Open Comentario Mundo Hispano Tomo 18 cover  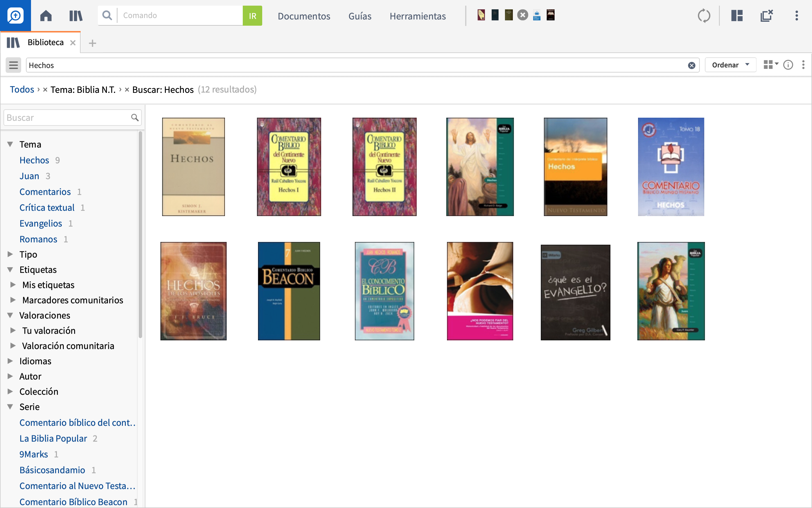tap(671, 167)
